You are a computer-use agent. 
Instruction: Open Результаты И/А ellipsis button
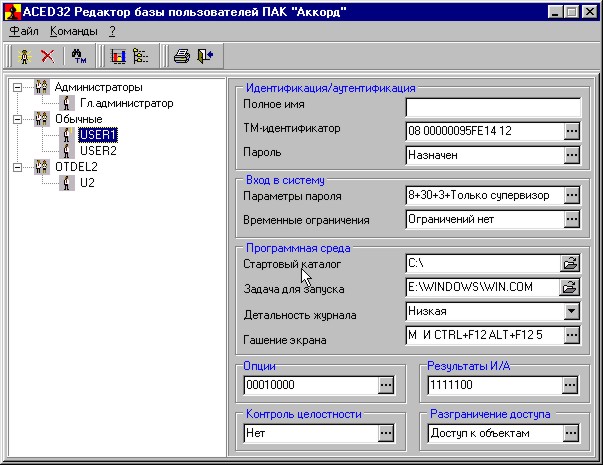pos(570,385)
